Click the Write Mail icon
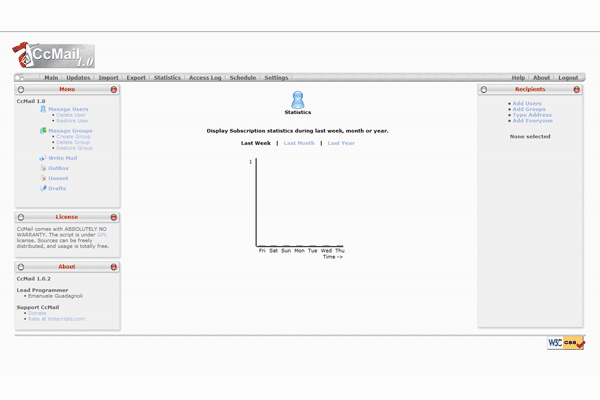 [x=43, y=158]
